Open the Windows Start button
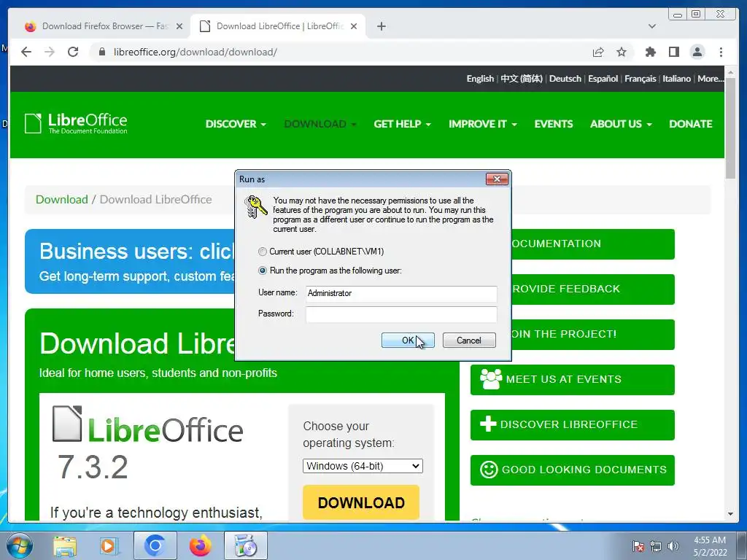This screenshot has height=560, width=747. 19,545
